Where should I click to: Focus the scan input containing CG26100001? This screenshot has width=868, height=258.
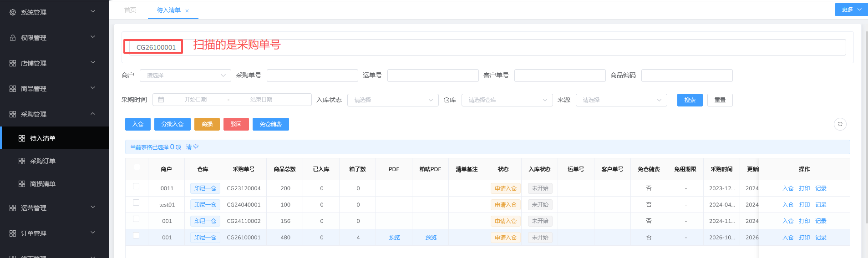point(487,47)
